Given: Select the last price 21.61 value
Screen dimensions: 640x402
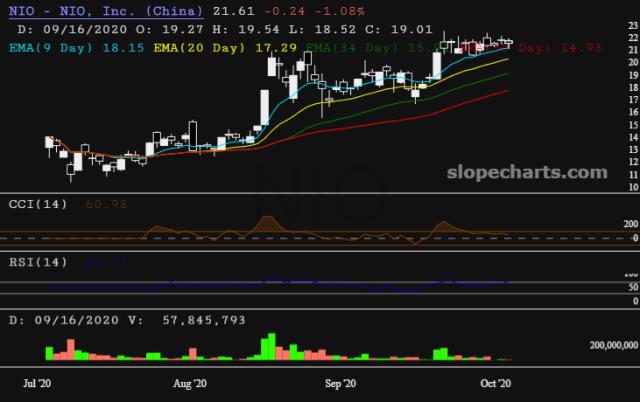Looking at the screenshot, I should [234, 11].
